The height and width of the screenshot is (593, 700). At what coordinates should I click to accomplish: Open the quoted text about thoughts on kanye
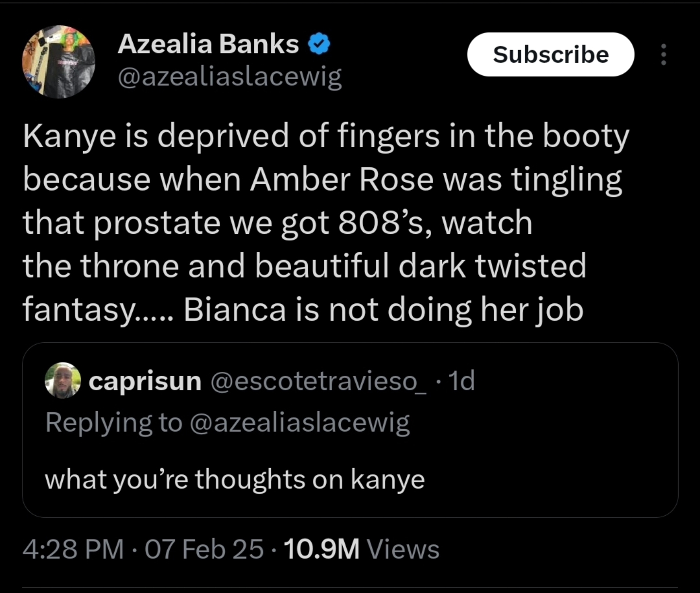235,479
